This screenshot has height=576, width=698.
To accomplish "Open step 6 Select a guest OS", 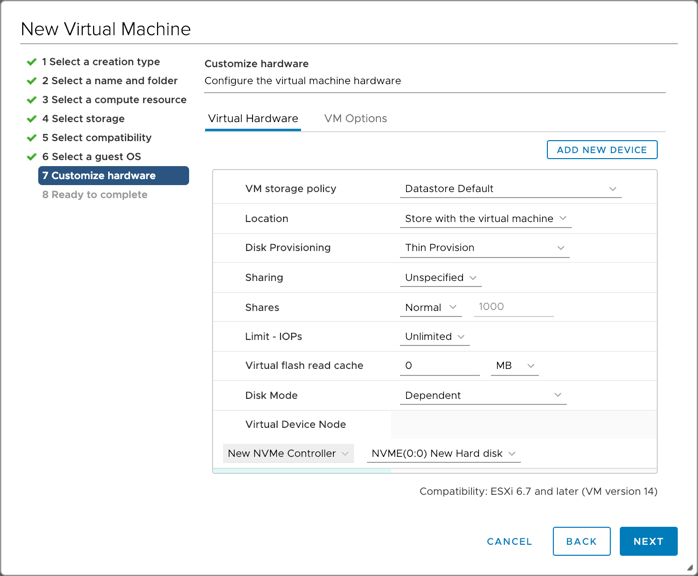I will coord(91,157).
